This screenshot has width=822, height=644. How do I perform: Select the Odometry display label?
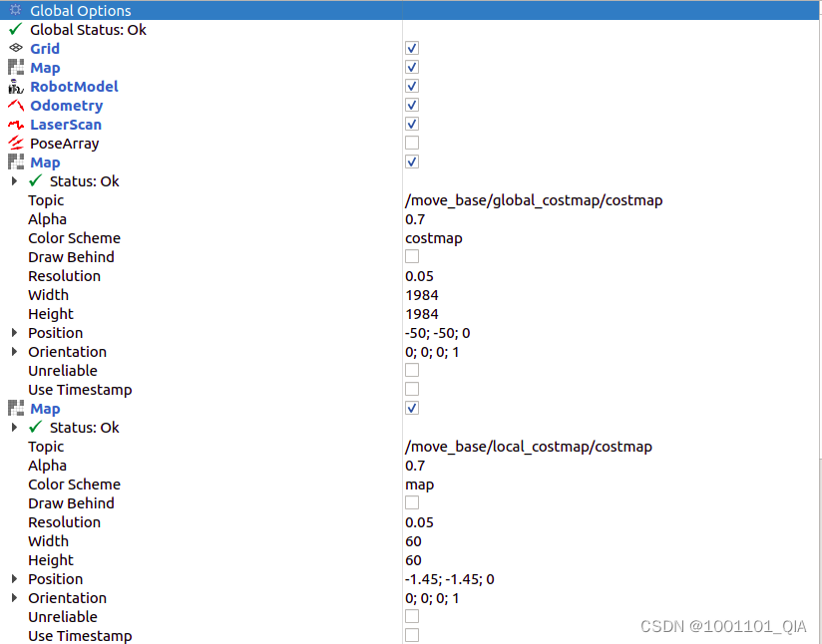[67, 106]
